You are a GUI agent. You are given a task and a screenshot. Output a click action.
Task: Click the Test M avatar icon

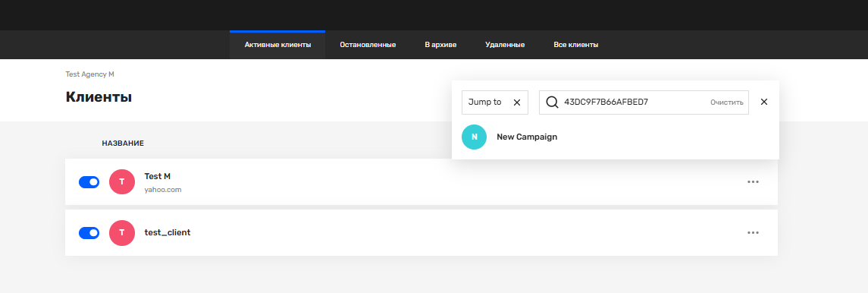coord(122,181)
